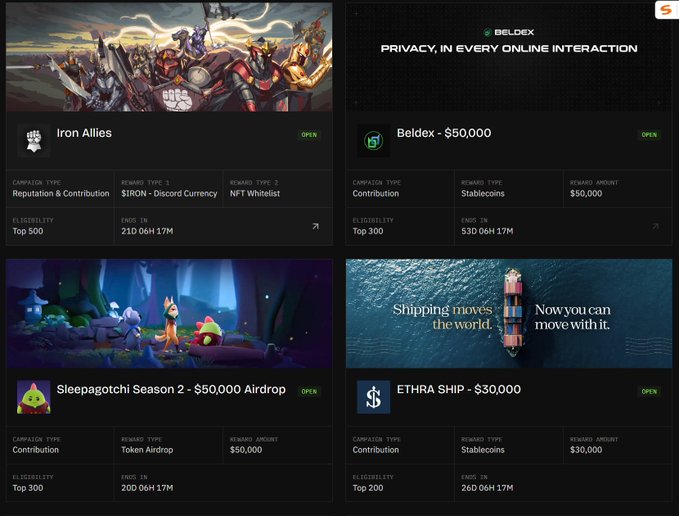Click Beldex 'Top 300' eligibility value
The width and height of the screenshot is (679, 516).
[x=368, y=231]
